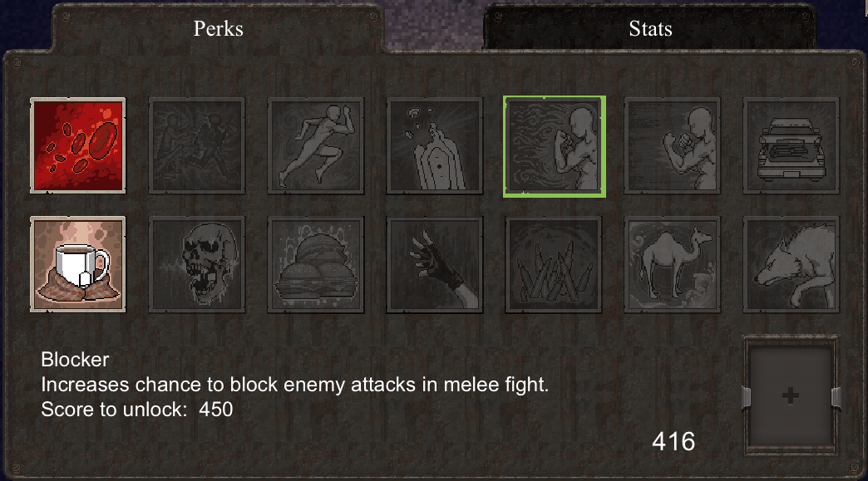Select the wolf perk icon
The width and height of the screenshot is (868, 481).
(x=791, y=264)
